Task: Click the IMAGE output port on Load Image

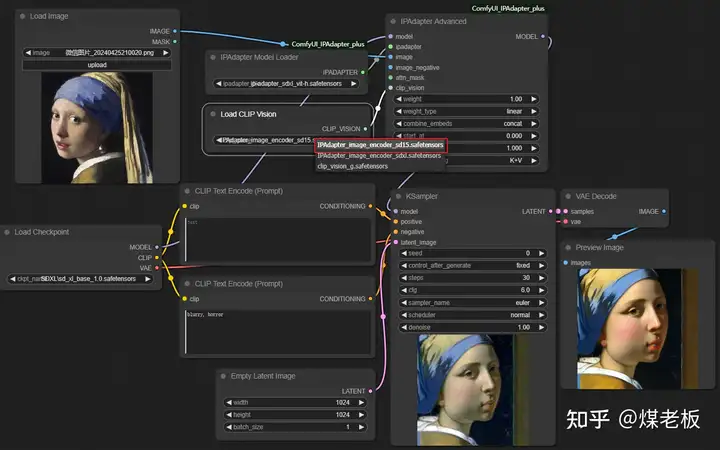Action: (175, 31)
